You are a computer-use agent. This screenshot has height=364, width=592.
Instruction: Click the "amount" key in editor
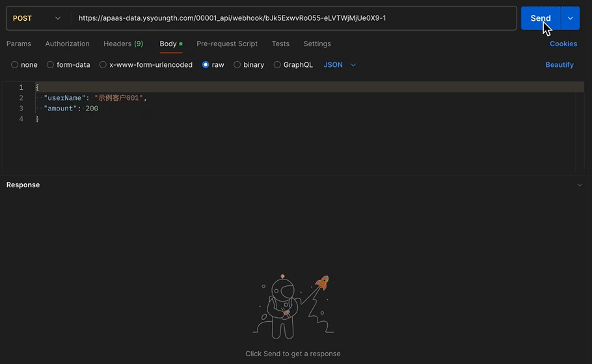[61, 109]
